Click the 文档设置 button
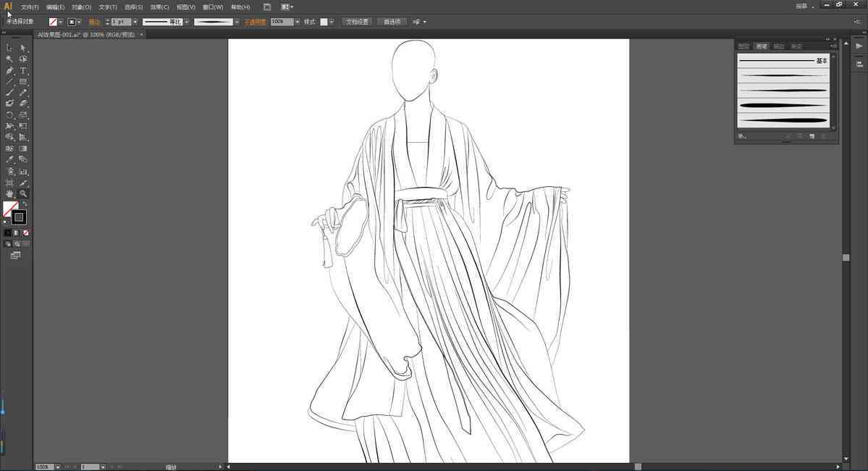 [357, 22]
